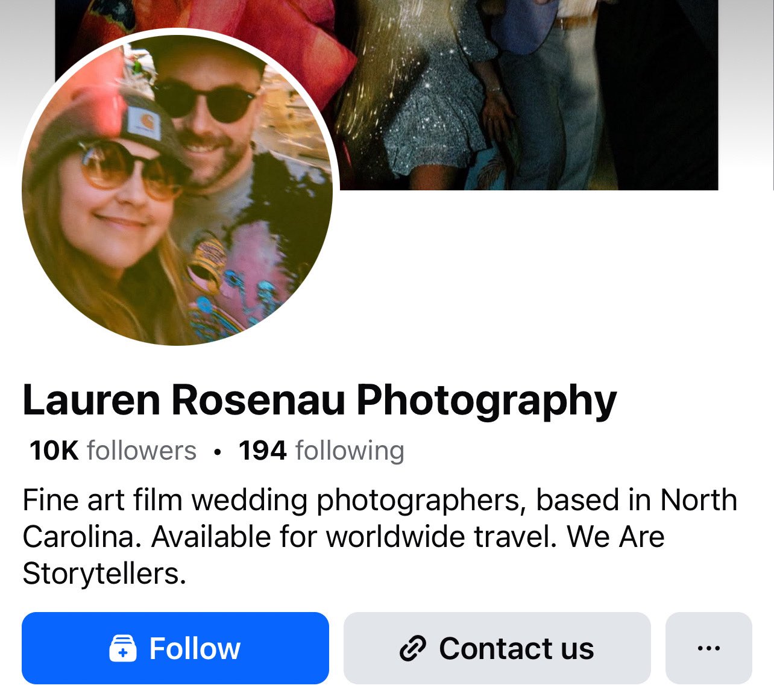This screenshot has height=700, width=774.
Task: Open the 10K followers list
Action: (113, 451)
